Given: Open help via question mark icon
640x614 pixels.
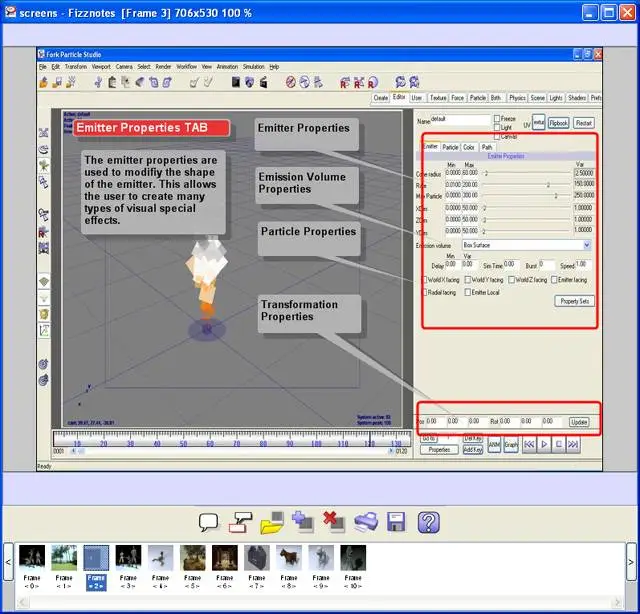Looking at the screenshot, I should (429, 522).
